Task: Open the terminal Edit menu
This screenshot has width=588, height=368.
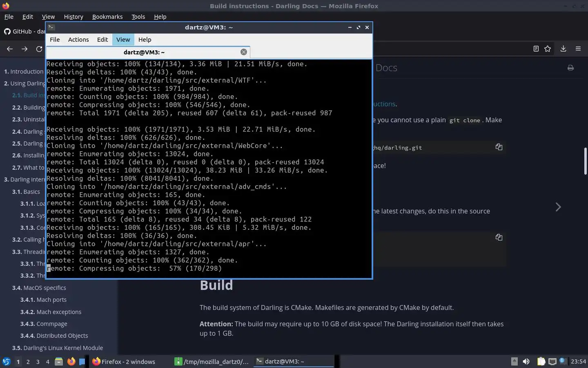Action: coord(102,40)
